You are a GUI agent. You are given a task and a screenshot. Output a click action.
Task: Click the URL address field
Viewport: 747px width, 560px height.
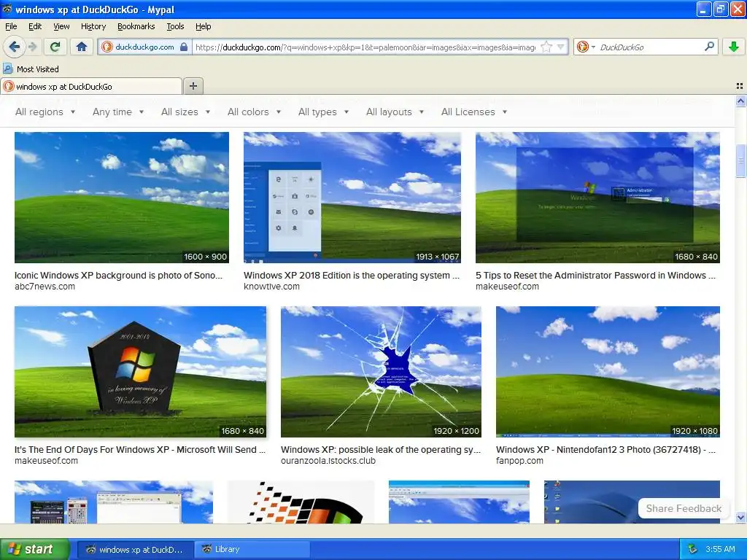coord(365,47)
